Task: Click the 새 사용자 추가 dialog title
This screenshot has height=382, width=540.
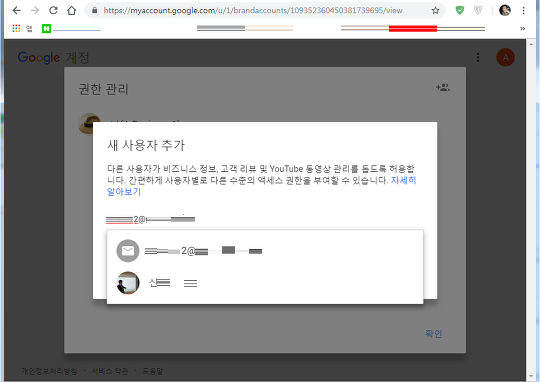Action: (146, 145)
